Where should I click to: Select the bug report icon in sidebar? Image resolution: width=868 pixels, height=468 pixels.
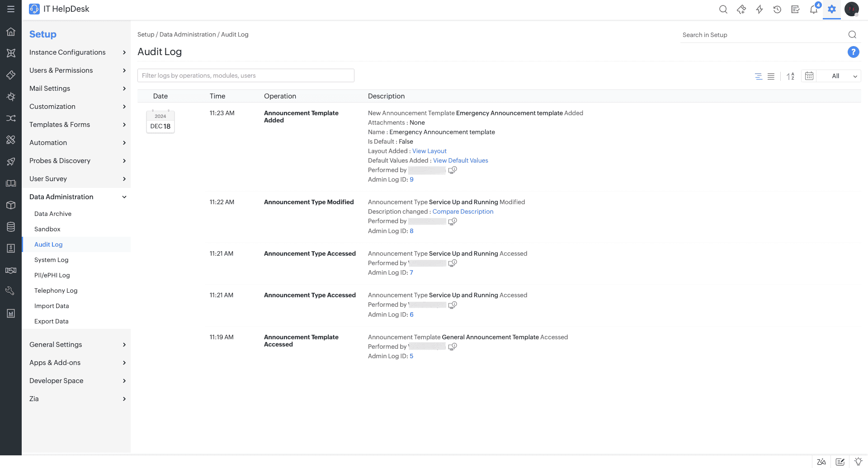click(x=11, y=97)
